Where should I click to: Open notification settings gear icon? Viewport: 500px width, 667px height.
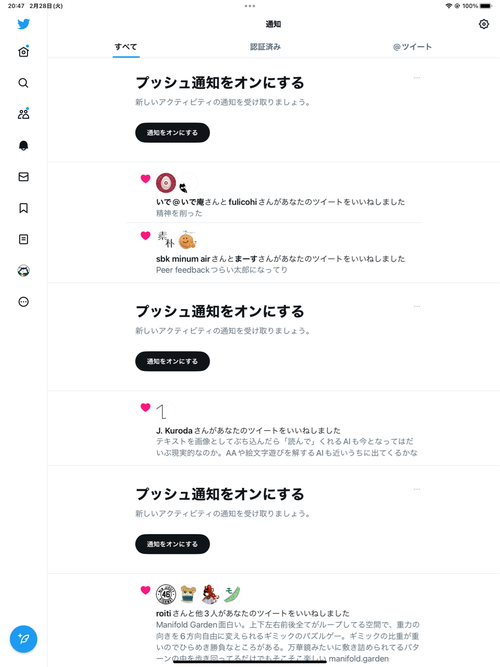(x=484, y=24)
